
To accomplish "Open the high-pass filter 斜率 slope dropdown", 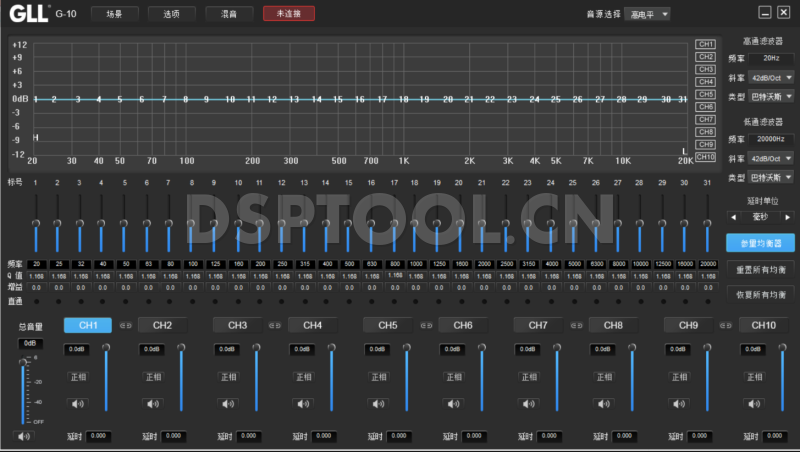I will click(x=772, y=77).
